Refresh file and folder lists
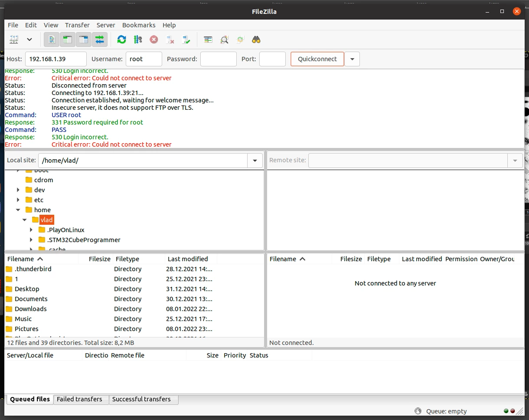Viewport: 529px width, 420px height. [x=122, y=39]
